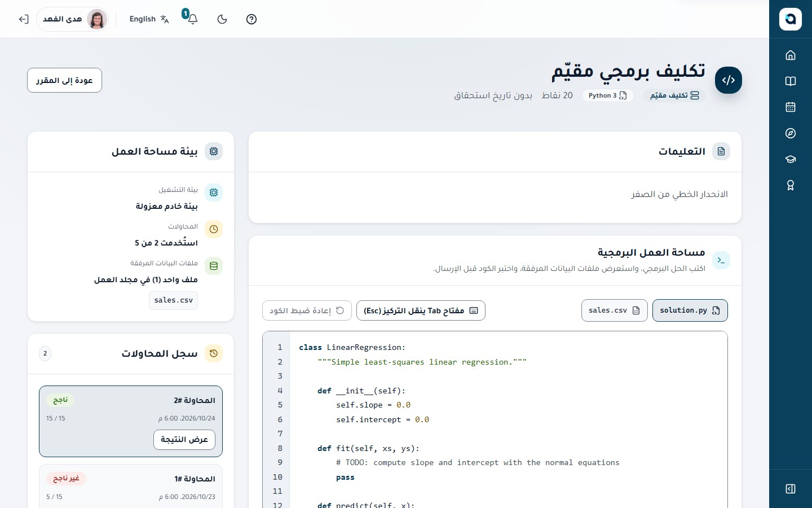This screenshot has width=812, height=508.
Task: Toggle dark mode moon icon
Action: 222,19
